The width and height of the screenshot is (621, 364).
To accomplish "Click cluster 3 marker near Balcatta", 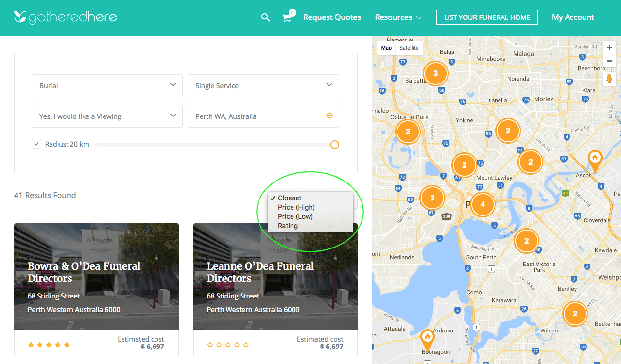I will pyautogui.click(x=435, y=74).
